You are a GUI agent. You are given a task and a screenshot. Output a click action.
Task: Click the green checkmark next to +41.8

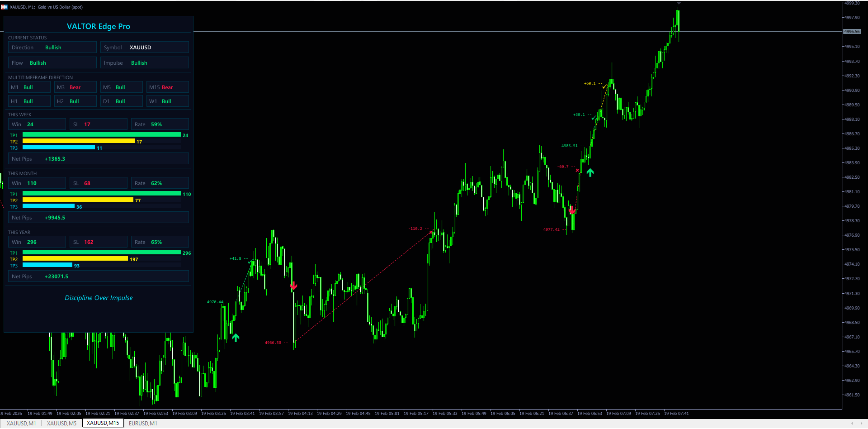tap(250, 262)
